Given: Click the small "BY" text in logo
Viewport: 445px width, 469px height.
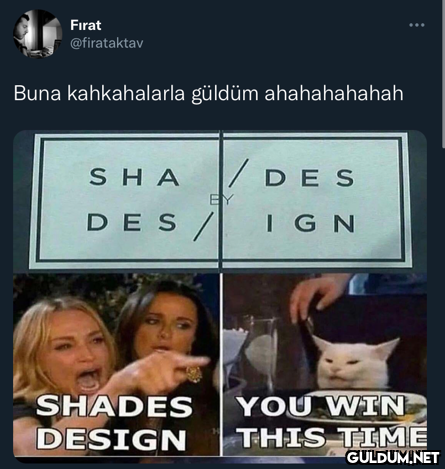Looking at the screenshot, I should pyautogui.click(x=221, y=199).
